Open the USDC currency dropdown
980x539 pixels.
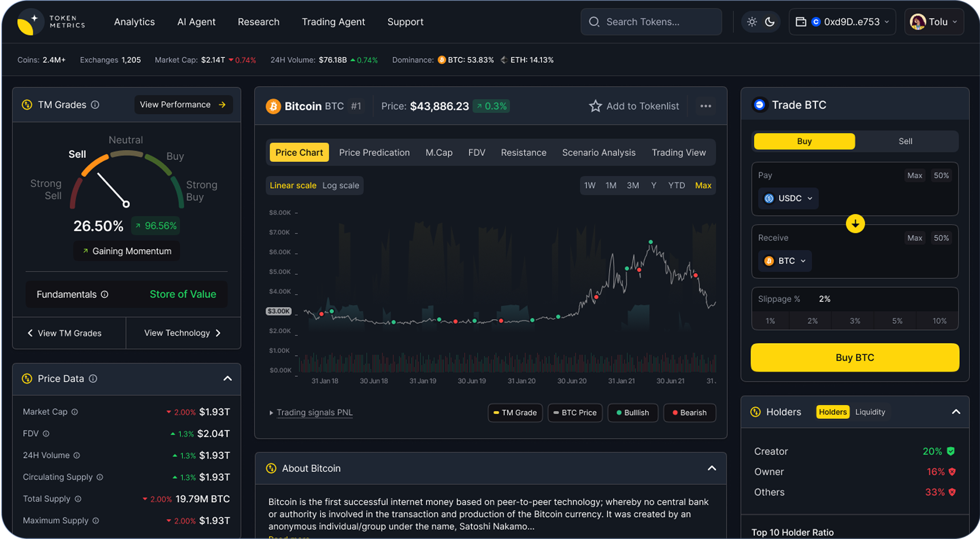coord(788,198)
